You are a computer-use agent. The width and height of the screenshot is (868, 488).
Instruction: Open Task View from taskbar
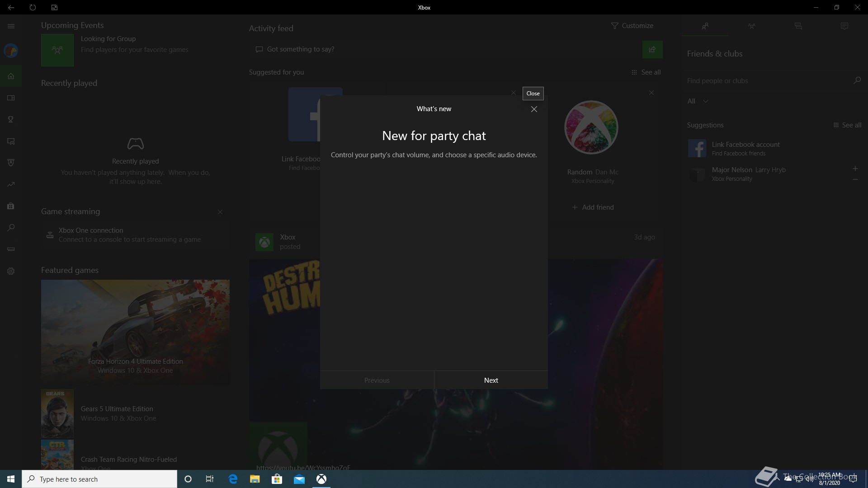[x=210, y=479]
